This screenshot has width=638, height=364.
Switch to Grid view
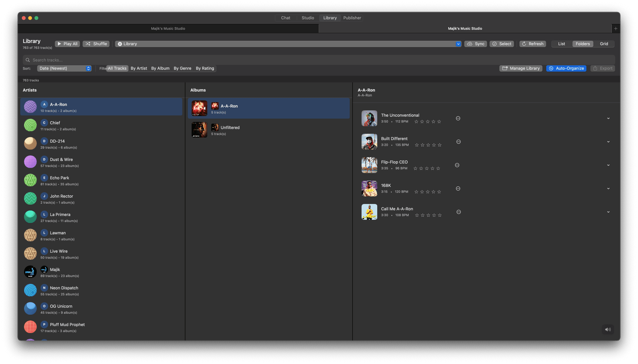tap(604, 44)
